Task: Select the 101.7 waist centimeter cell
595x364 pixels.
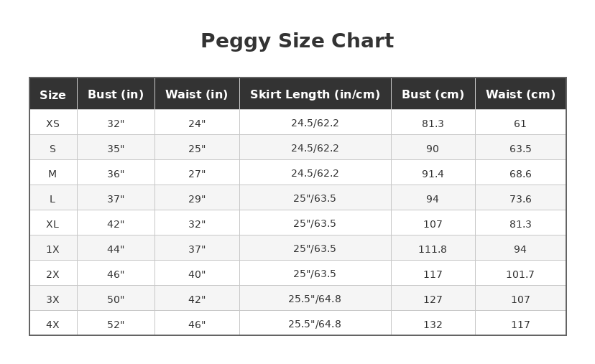Action: coord(520,274)
